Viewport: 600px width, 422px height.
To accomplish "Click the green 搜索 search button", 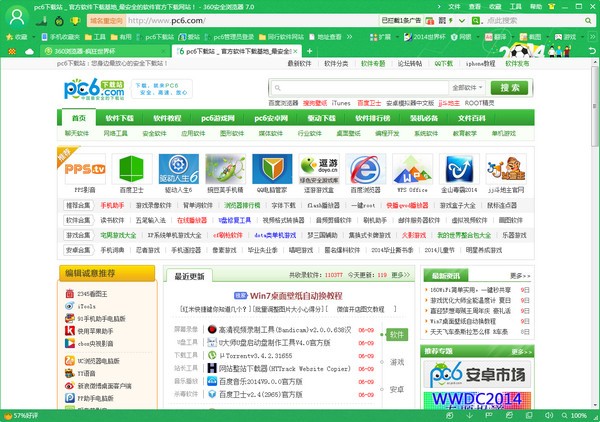I will click(510, 88).
